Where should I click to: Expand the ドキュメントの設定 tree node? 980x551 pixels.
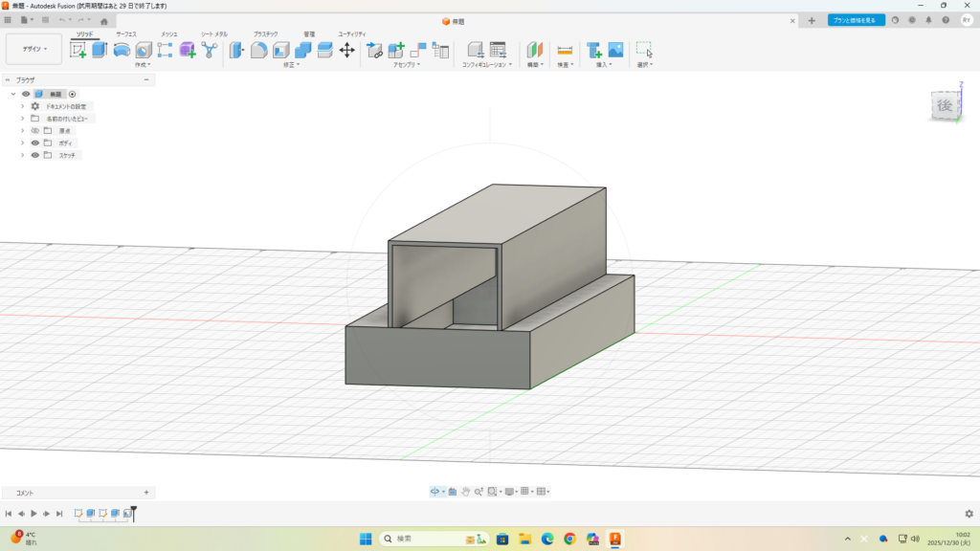click(x=22, y=106)
